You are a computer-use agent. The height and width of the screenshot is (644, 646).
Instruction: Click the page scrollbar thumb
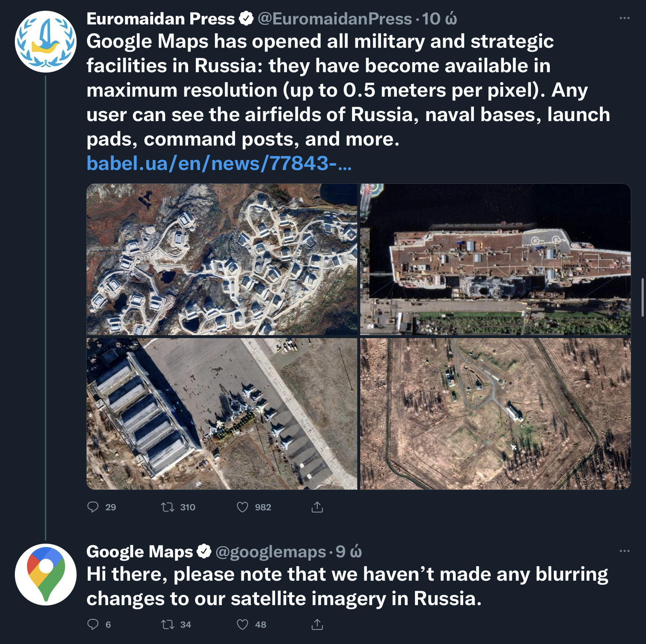coord(643,297)
